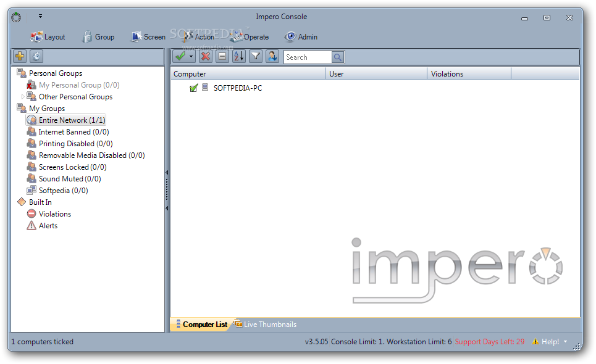Select the SOFTPEDIA-PC row text

coord(238,88)
